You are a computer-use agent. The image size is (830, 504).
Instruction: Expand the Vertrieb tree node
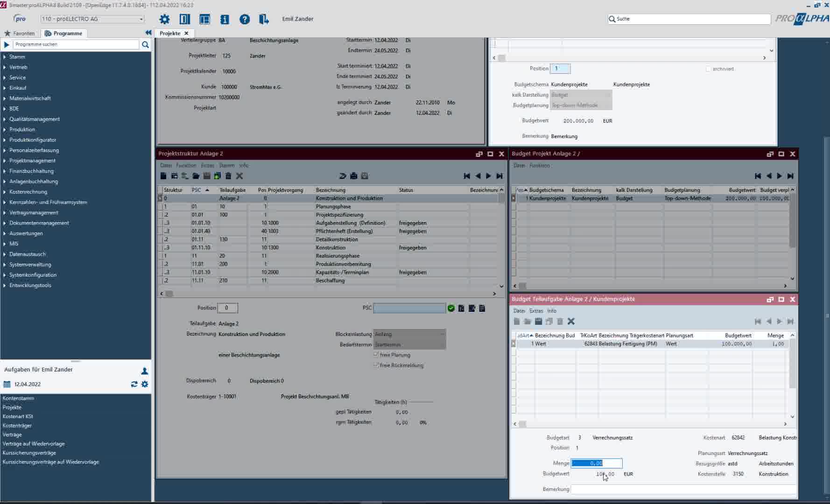pyautogui.click(x=4, y=67)
